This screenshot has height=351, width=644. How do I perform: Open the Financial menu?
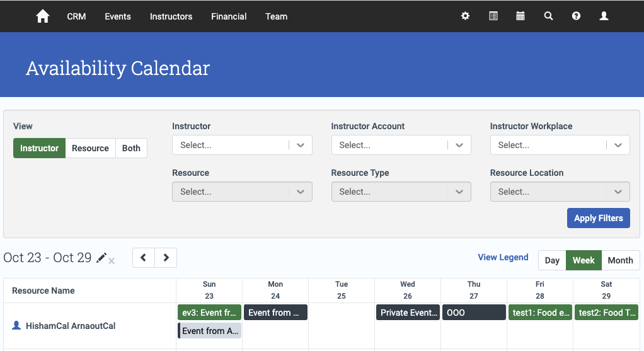pyautogui.click(x=229, y=16)
